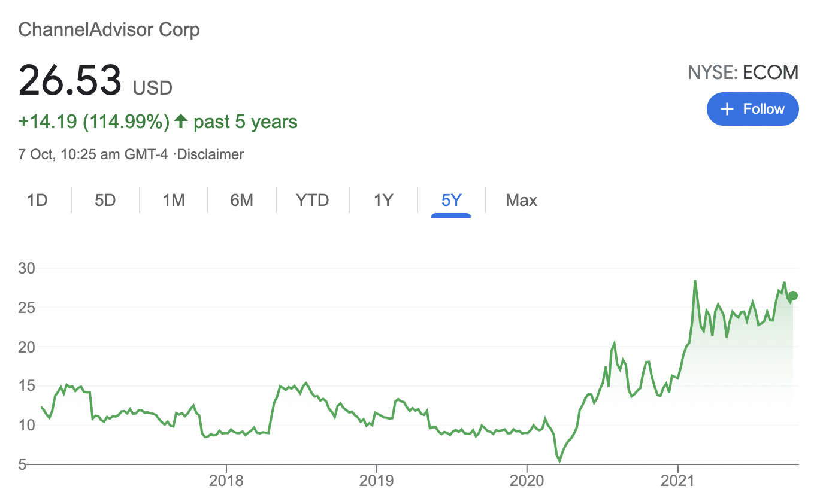
Task: Click the NYSE: ECOM ticker label
Action: tap(743, 73)
